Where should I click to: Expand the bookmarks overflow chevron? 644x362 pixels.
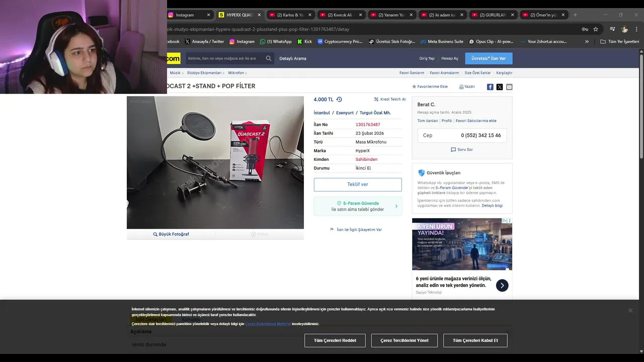(x=587, y=42)
